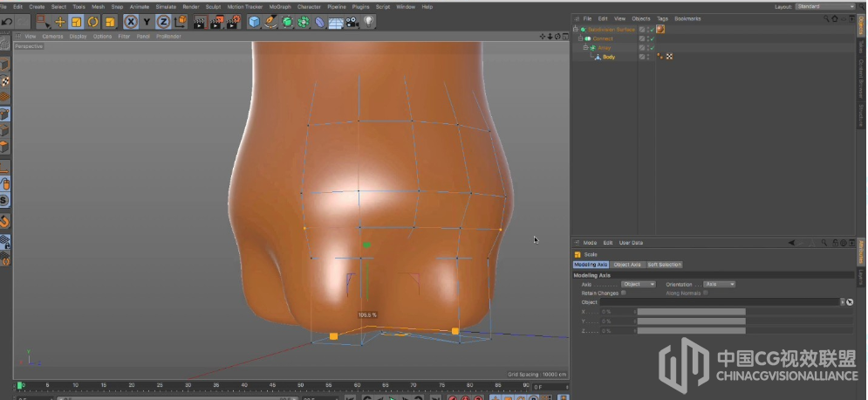
Task: Open Attributes Manager Mode menu
Action: [590, 243]
